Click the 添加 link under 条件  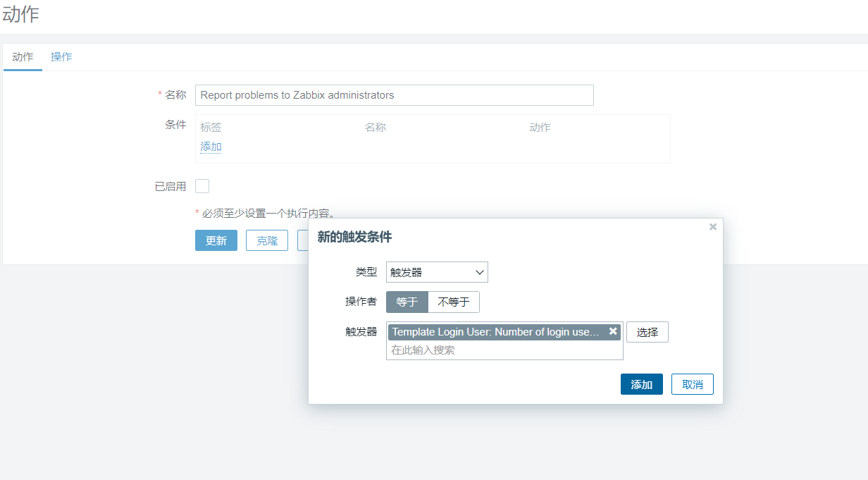pyautogui.click(x=211, y=147)
